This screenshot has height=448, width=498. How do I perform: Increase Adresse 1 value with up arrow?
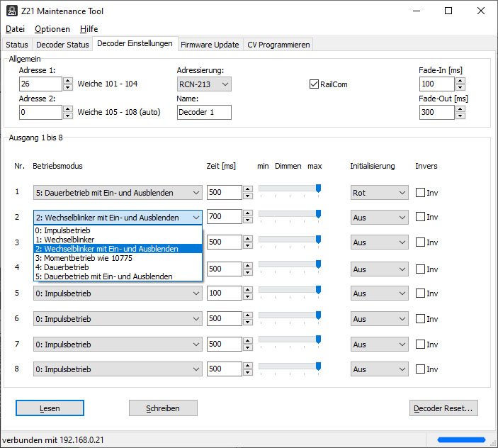click(x=67, y=81)
